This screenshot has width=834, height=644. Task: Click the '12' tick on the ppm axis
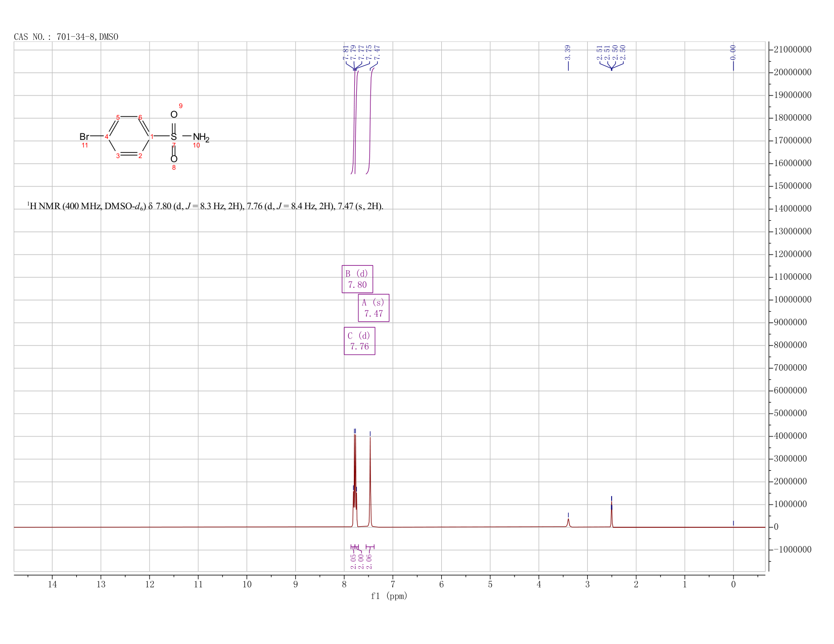click(150, 584)
